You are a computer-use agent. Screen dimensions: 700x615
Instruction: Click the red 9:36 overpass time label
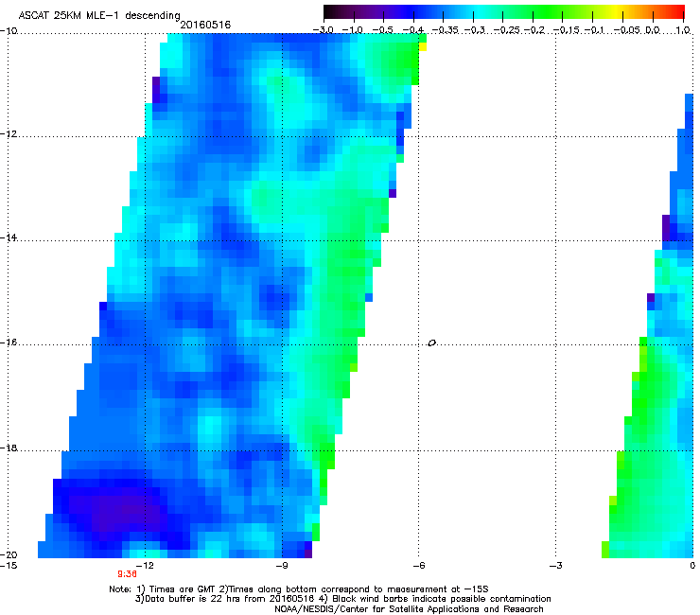128,574
